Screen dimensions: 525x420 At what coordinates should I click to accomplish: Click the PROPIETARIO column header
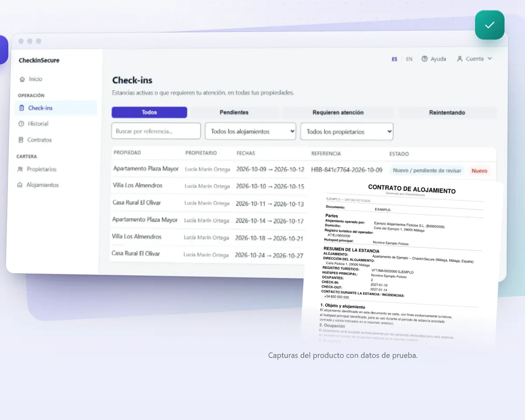click(x=201, y=153)
